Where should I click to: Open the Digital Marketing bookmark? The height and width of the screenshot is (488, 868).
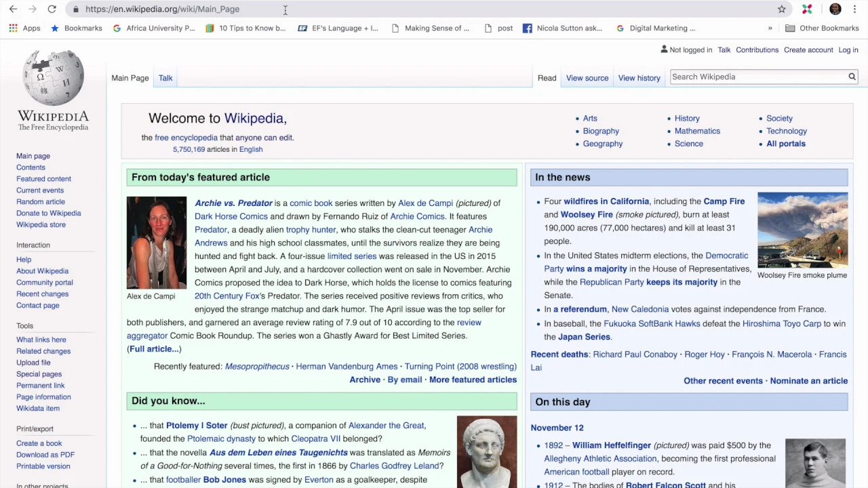pos(656,28)
